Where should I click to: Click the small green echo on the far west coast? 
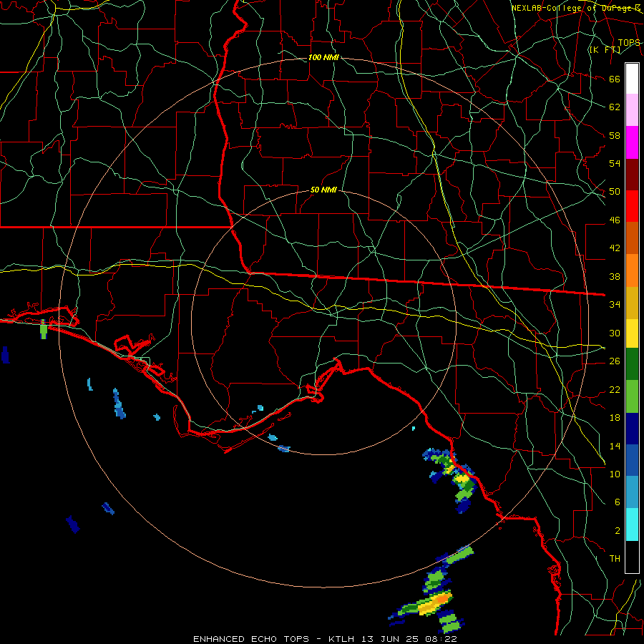44,329
